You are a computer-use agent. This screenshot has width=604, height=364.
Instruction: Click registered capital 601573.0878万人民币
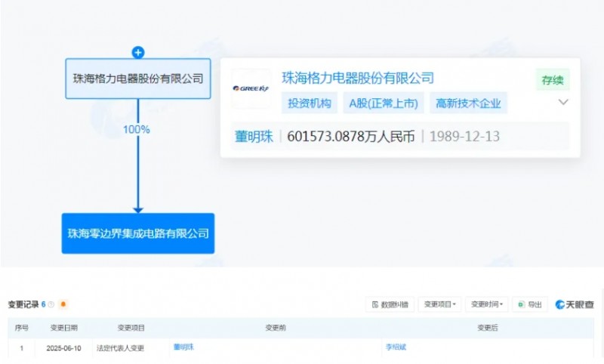point(350,137)
